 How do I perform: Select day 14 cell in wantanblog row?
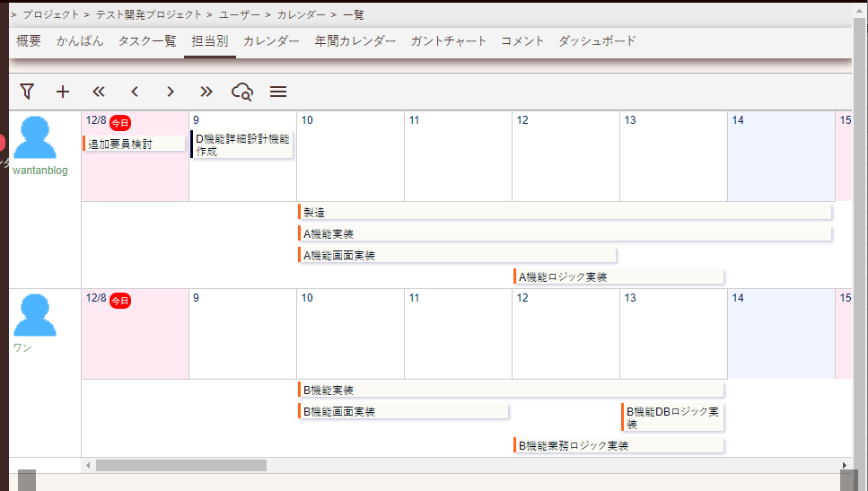(x=781, y=156)
